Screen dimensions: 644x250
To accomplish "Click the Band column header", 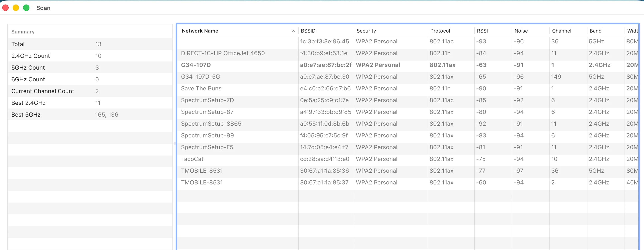I will tap(596, 31).
